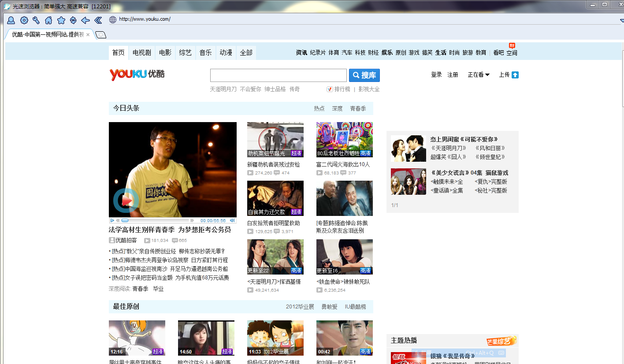Collapse the toolbar with the double-left chevron
The image size is (624, 364).
[98, 20]
